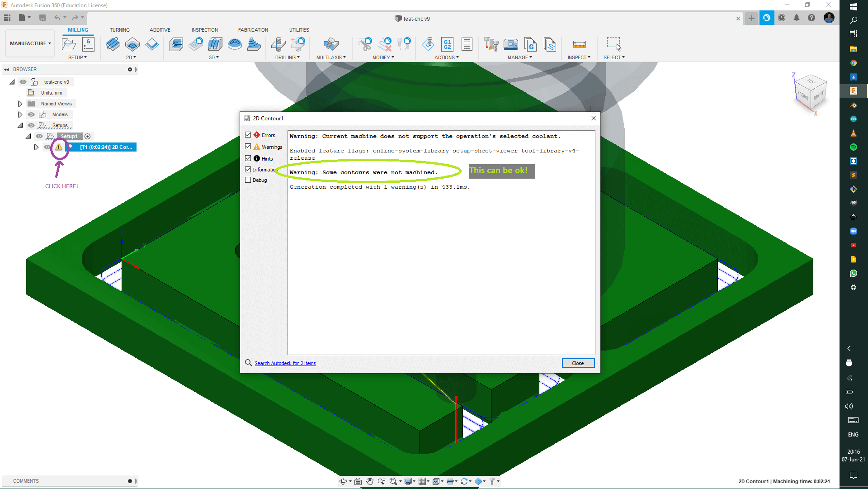868x489 pixels.
Task: Uncheck the Errors checkbox
Action: 248,135
